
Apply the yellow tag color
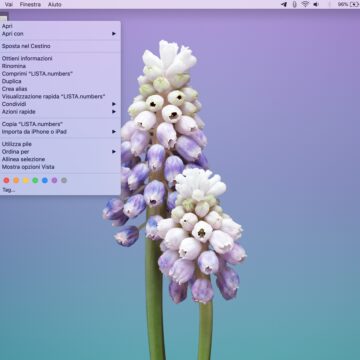click(x=26, y=180)
